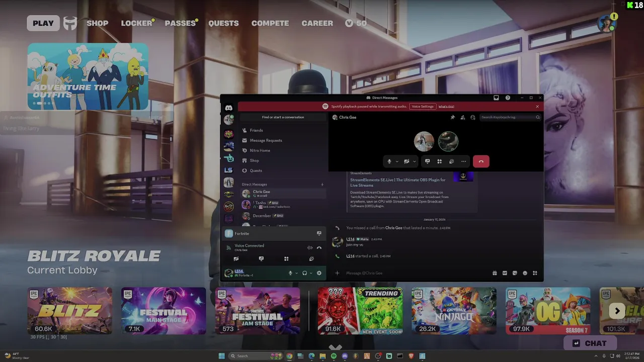Mute microphone in the LS14 user panel

290,273
